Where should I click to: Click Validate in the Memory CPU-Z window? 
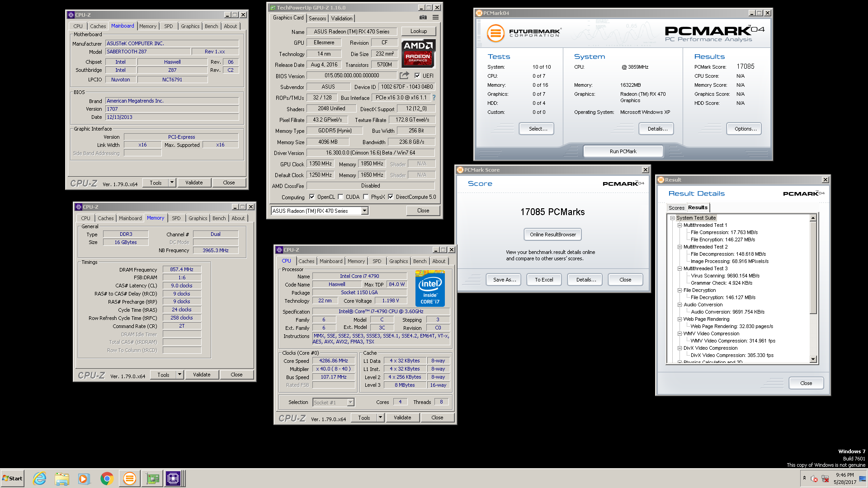click(x=202, y=375)
